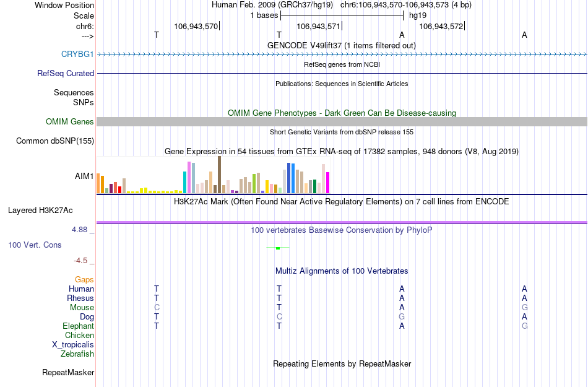
Task: Click the cyan bar in GTEx chart
Action: pyautogui.click(x=184, y=182)
